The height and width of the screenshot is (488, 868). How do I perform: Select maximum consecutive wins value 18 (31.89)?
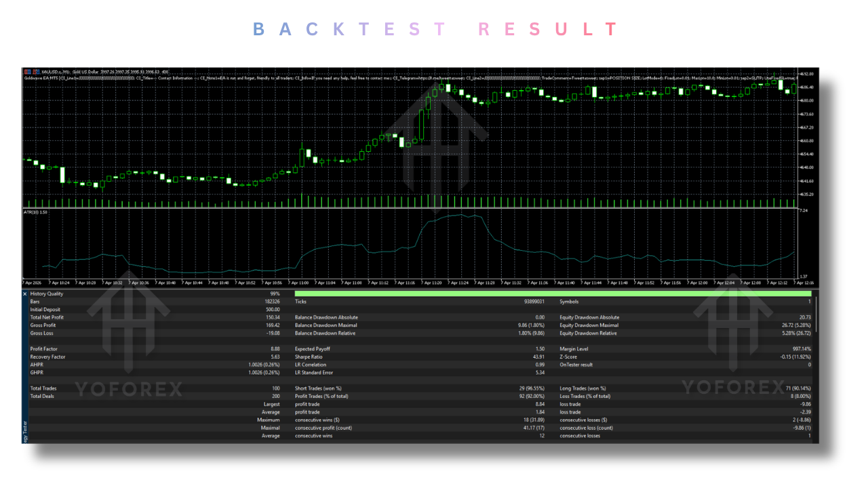click(532, 420)
